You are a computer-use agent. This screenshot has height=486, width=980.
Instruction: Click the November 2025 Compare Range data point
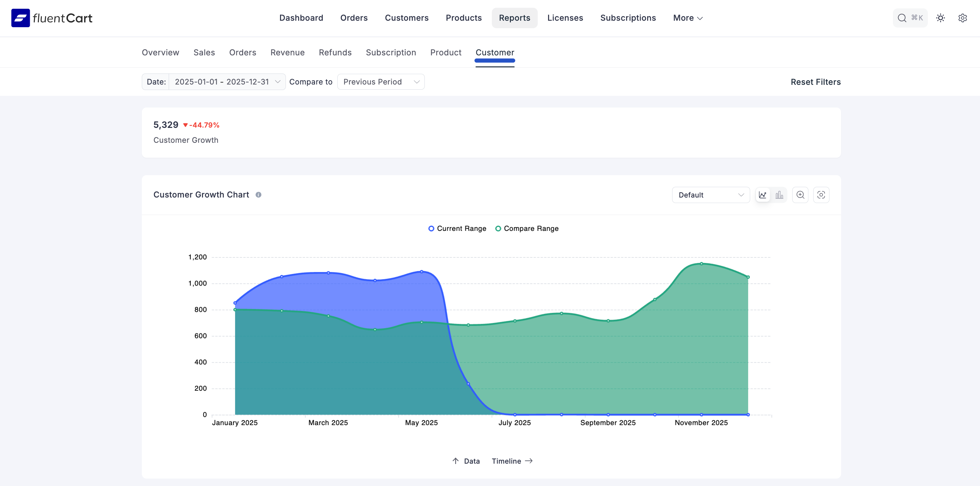[x=701, y=263]
